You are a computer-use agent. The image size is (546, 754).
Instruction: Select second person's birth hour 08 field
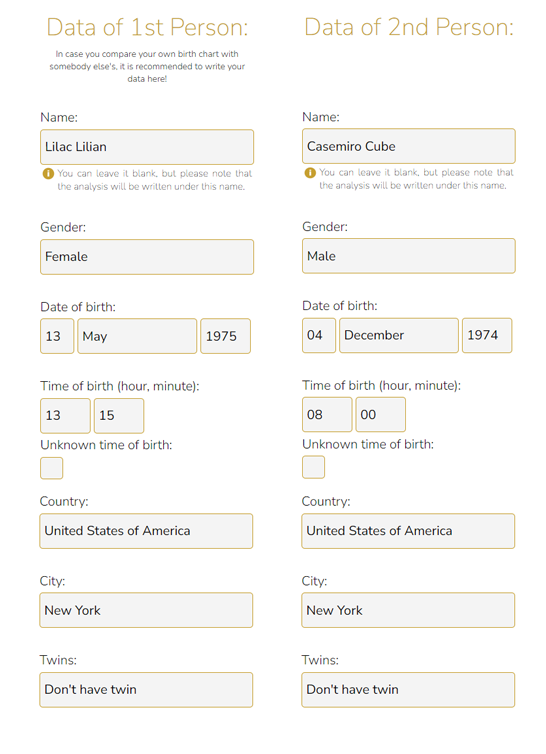pos(327,415)
